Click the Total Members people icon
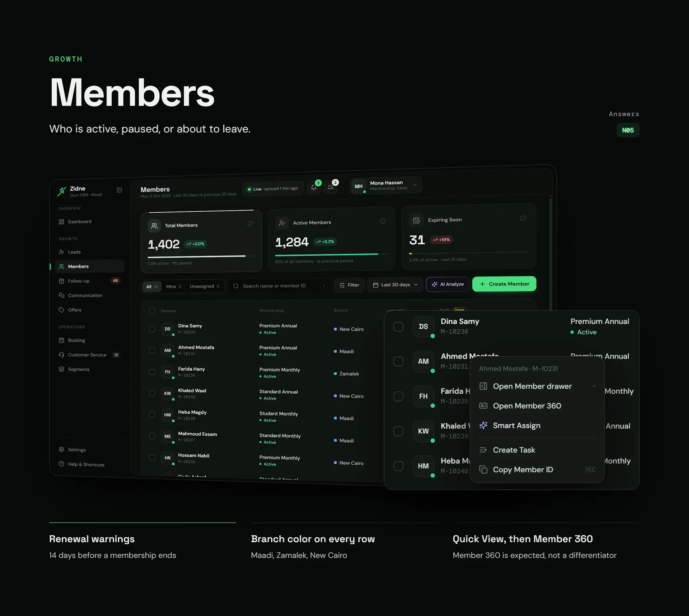This screenshot has width=689, height=616. click(x=154, y=226)
